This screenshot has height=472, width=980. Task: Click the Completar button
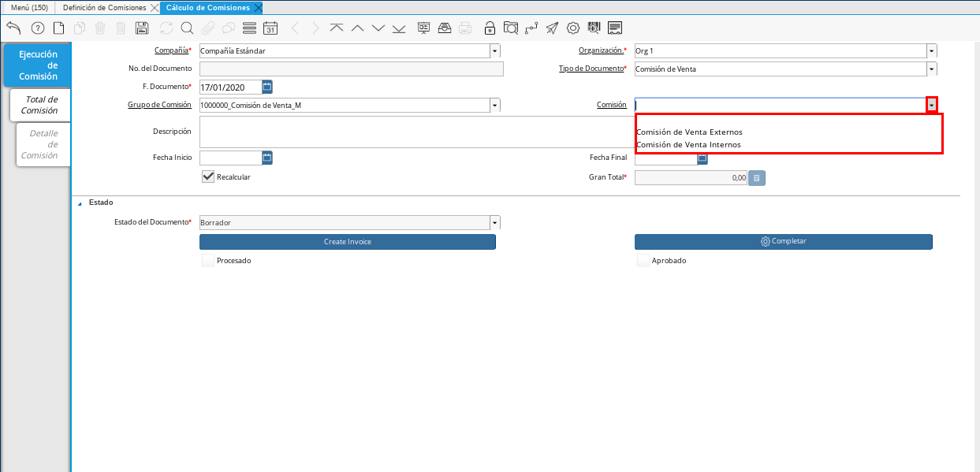click(x=784, y=242)
